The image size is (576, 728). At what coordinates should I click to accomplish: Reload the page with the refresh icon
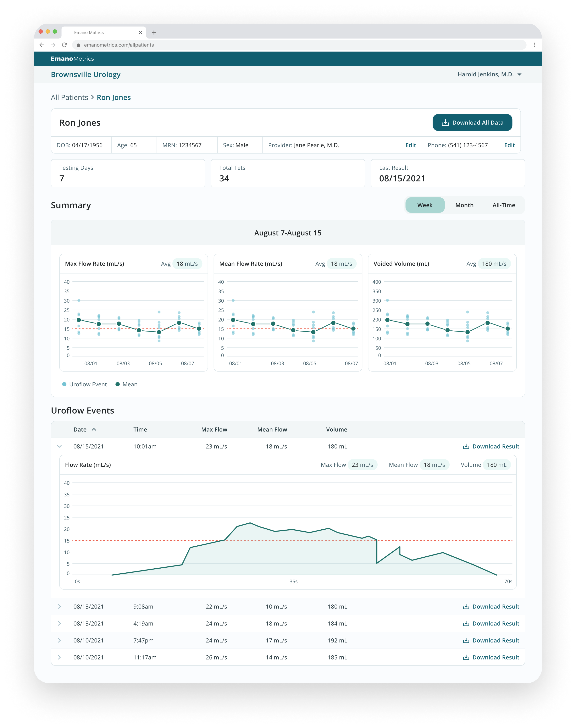pos(64,45)
